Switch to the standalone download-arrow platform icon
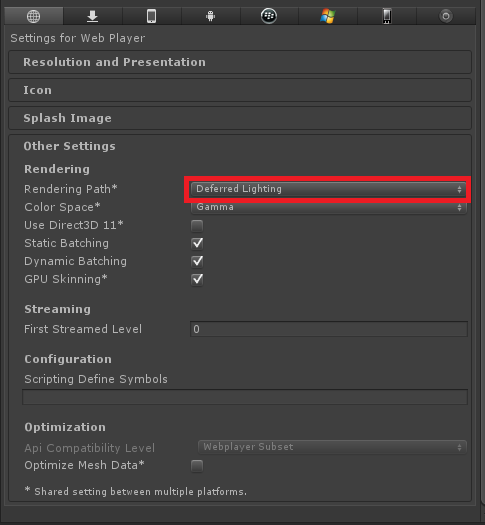485x525 pixels. 92,16
